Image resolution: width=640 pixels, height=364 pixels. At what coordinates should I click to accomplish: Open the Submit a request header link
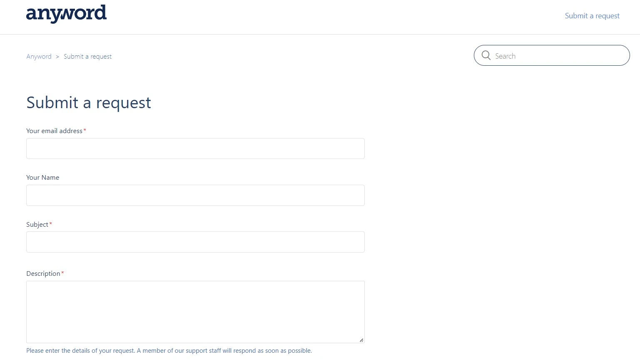pos(592,16)
